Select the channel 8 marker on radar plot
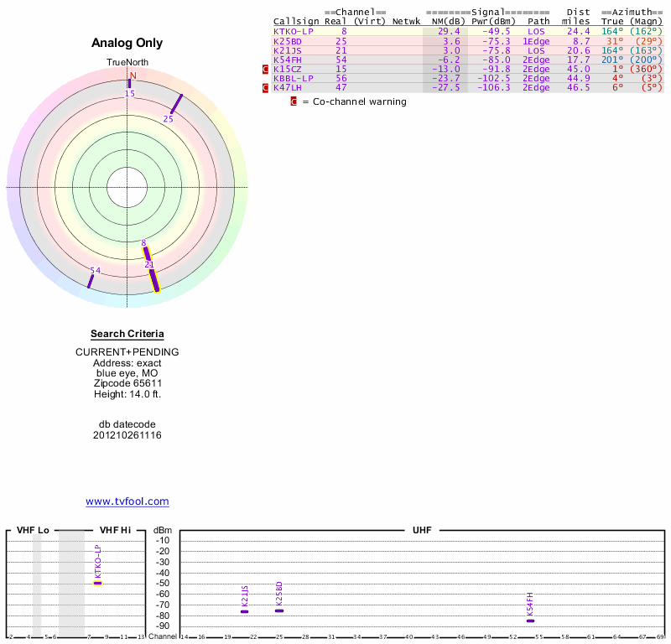The height and width of the screenshot is (644, 671). pos(146,252)
